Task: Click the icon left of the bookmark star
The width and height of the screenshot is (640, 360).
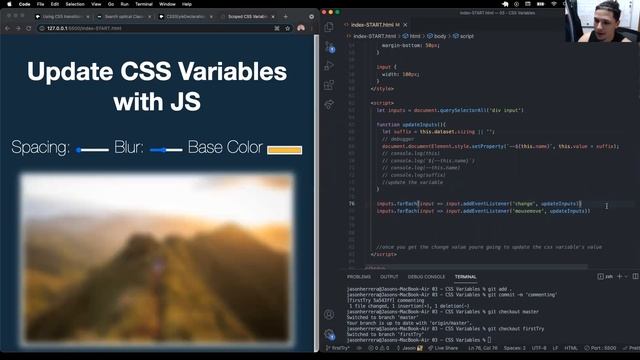Action: [x=277, y=28]
